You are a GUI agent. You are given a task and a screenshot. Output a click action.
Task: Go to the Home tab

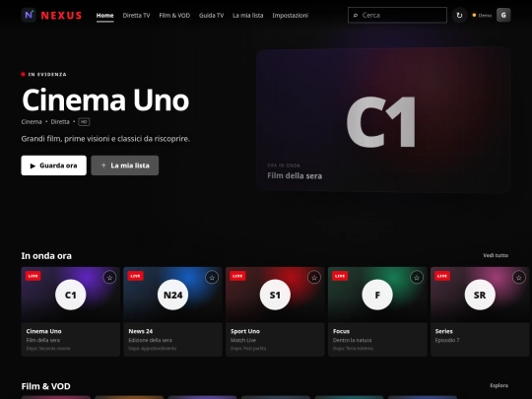pyautogui.click(x=104, y=15)
